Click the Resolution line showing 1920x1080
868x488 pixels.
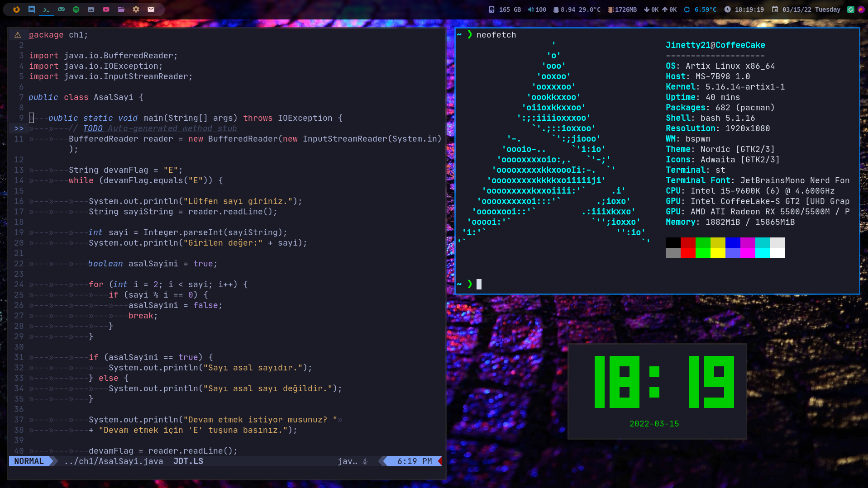click(718, 128)
